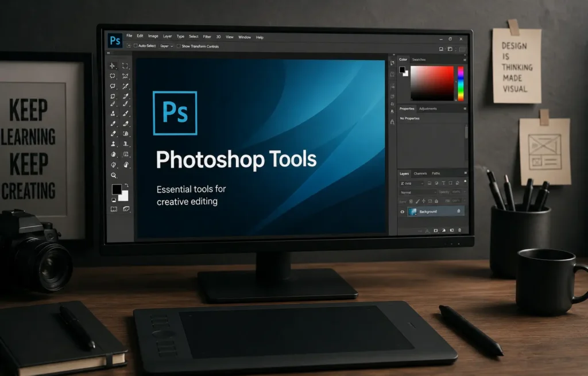Viewport: 588px width, 376px height.
Task: Click the Properties panel scrollbar
Action: coord(466,133)
